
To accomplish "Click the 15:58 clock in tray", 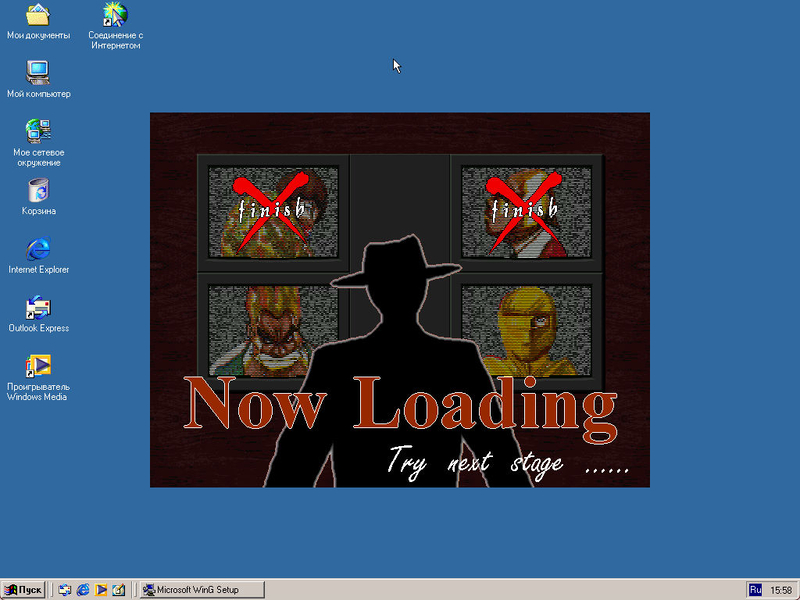I will coord(781,590).
